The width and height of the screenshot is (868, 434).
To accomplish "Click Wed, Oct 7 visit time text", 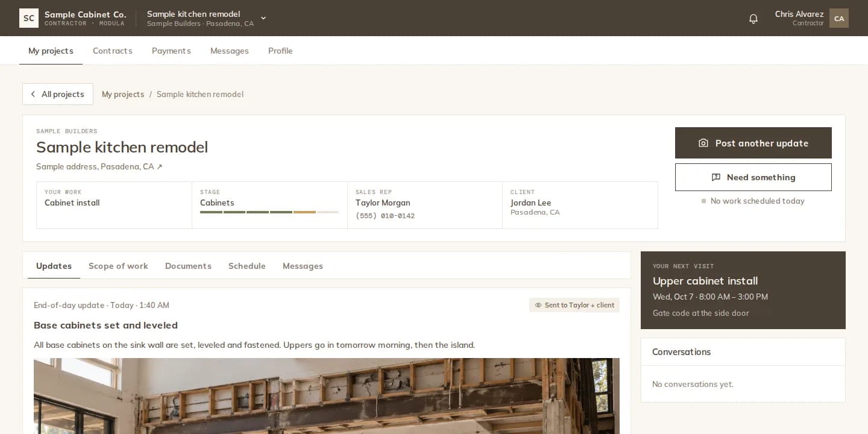I will pyautogui.click(x=710, y=297).
